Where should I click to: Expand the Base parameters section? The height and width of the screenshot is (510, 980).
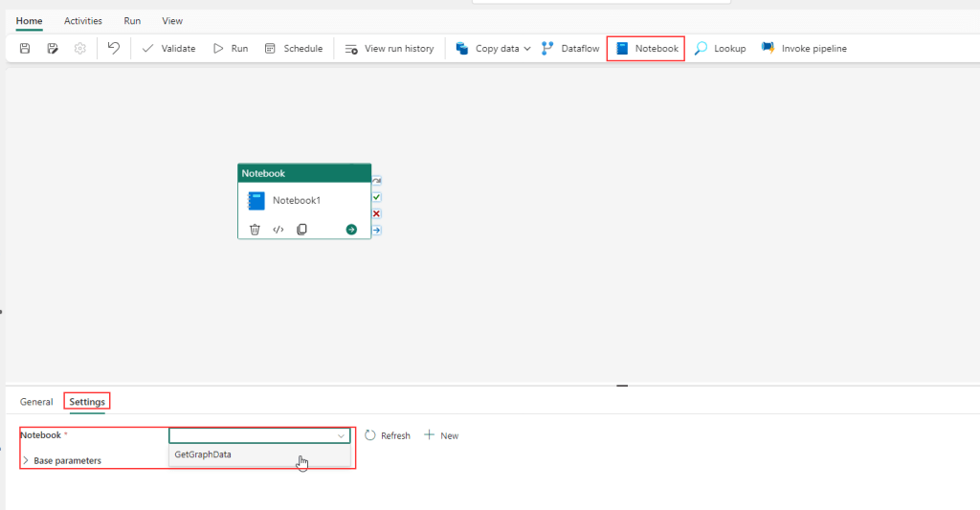pos(26,460)
